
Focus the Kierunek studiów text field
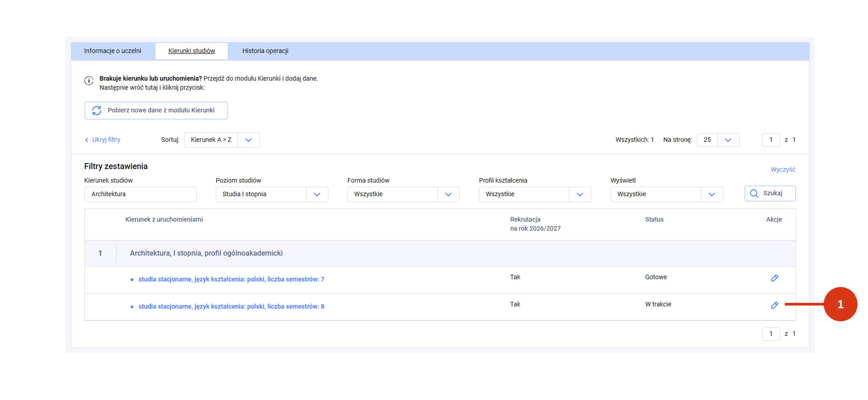click(140, 194)
